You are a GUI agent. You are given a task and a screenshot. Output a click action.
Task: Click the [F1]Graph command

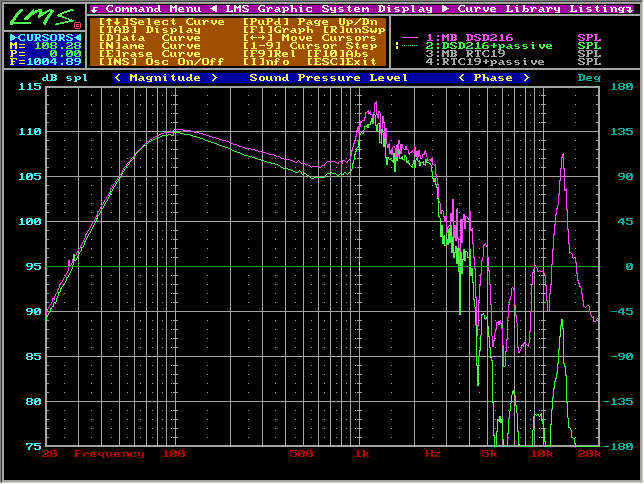coord(278,30)
